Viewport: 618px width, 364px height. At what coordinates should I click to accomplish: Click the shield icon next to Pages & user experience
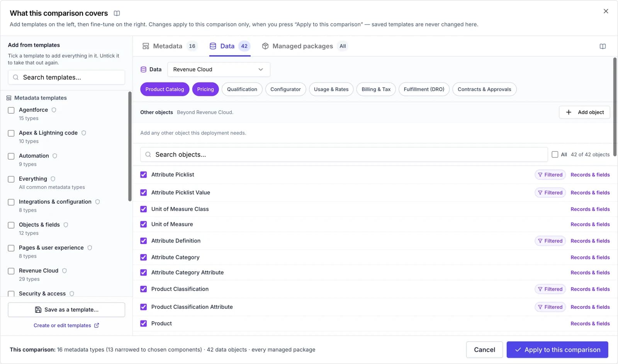pos(90,248)
